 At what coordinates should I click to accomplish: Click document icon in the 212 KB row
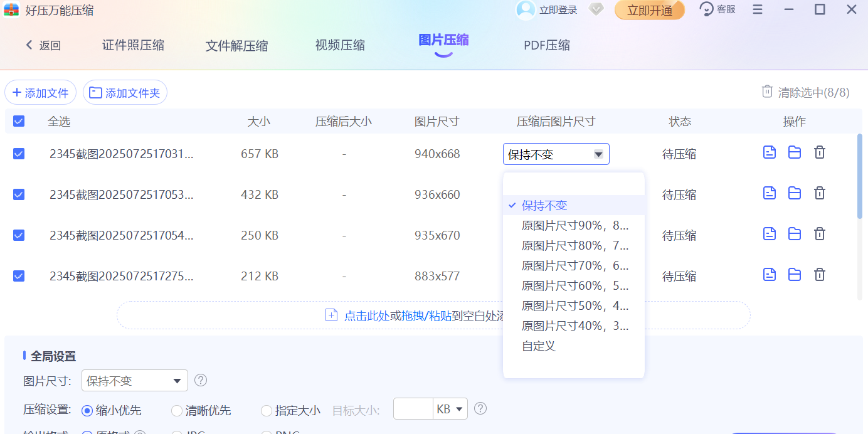coord(770,275)
